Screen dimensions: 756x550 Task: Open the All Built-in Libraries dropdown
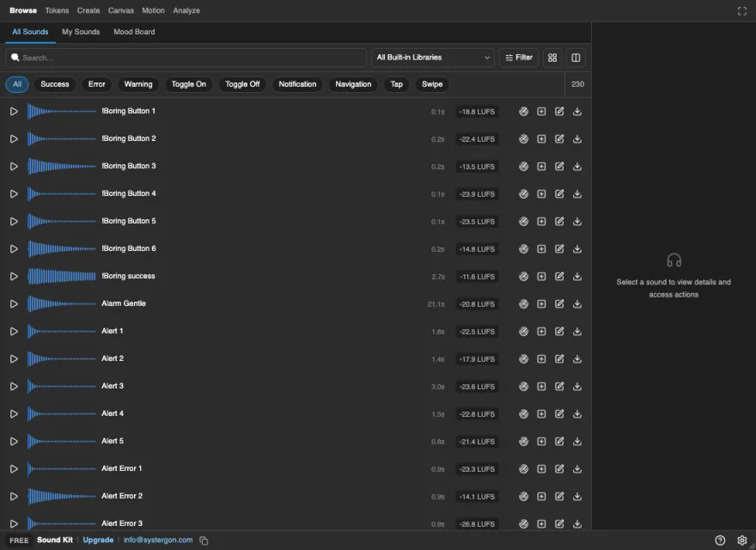(432, 58)
